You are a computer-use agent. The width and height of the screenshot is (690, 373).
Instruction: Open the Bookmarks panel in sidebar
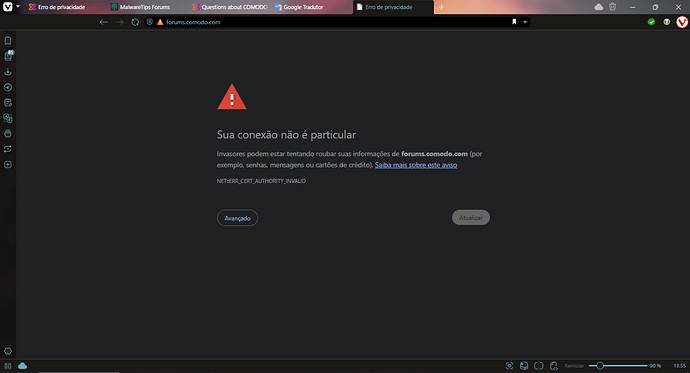[x=8, y=41]
